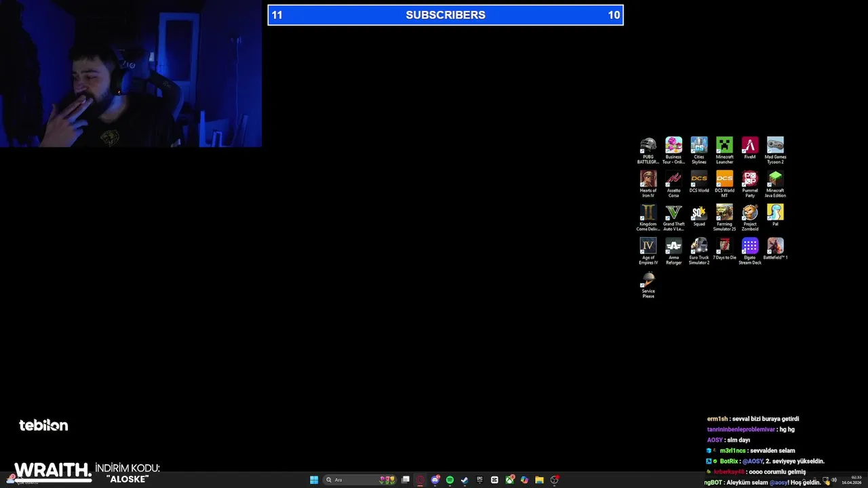Viewport: 868px width, 488px height.
Task: Open File Explorer from the taskbar
Action: point(539,480)
